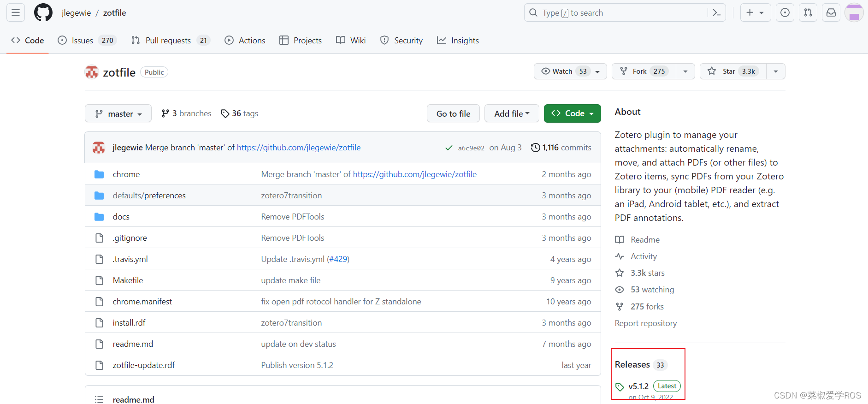Click the zotfile repository avatar icon
This screenshot has height=404, width=868.
pos(92,72)
